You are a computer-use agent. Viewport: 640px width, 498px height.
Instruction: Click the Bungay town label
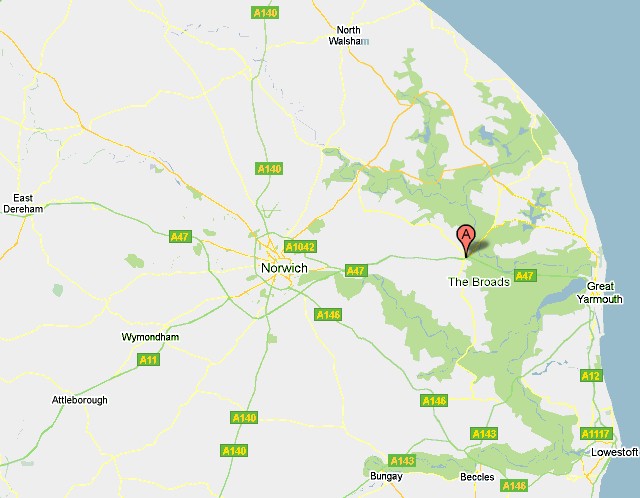pos(386,476)
